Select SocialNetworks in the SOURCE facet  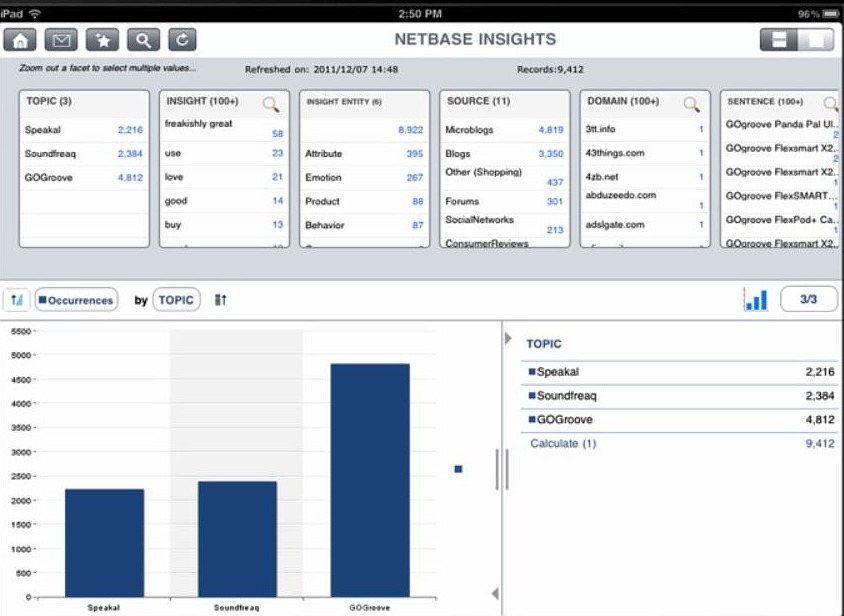click(x=504, y=225)
